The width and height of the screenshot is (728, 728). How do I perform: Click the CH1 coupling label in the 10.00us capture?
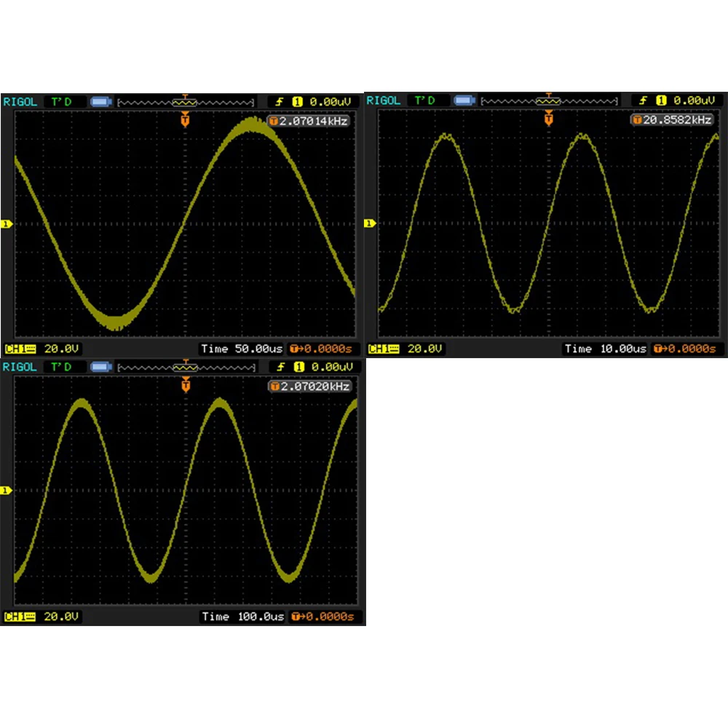(384, 349)
